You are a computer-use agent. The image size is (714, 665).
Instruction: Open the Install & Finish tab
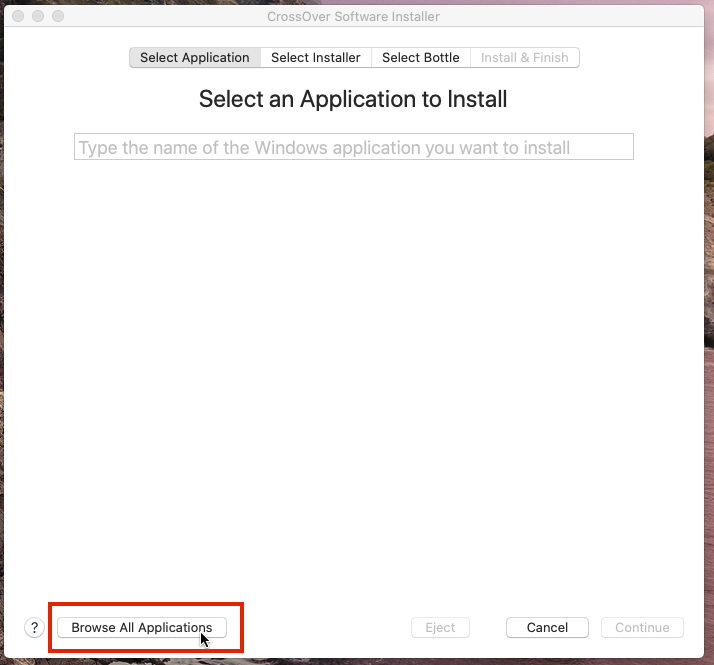[x=525, y=57]
